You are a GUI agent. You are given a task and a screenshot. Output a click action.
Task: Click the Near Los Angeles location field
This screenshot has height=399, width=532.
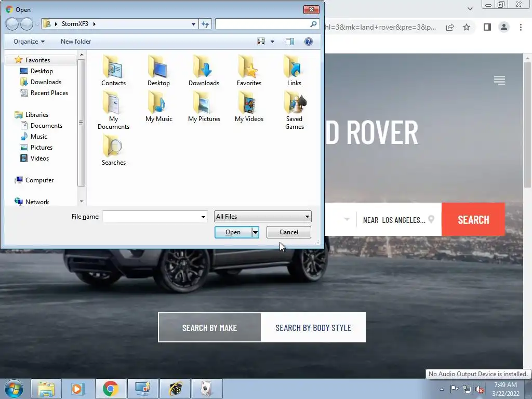tap(398, 220)
